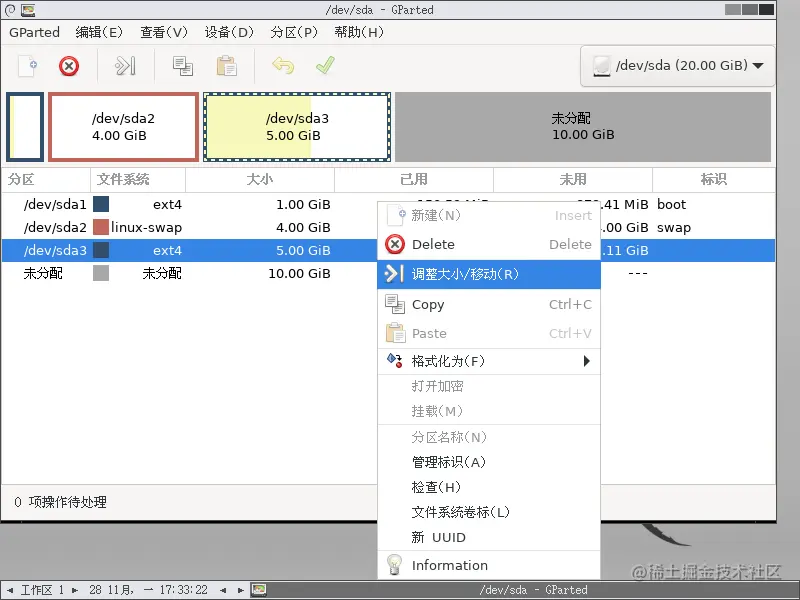Select the /dev/sda2 4.00 GiB block in disk map

point(123,127)
